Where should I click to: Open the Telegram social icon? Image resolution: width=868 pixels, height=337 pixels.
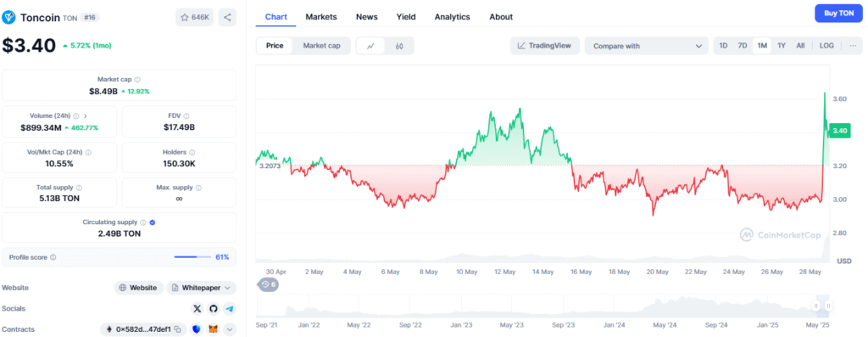coord(229,309)
